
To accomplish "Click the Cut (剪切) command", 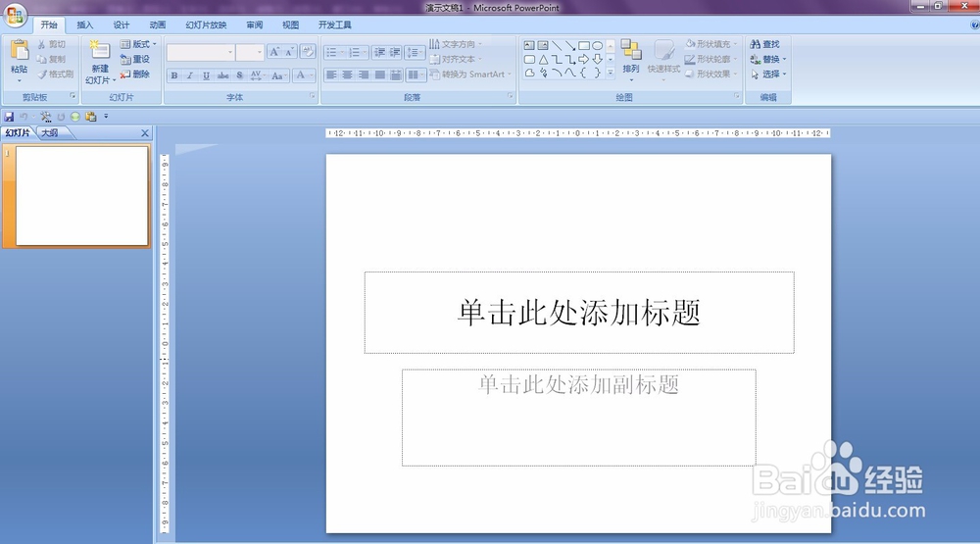I will tap(51, 44).
